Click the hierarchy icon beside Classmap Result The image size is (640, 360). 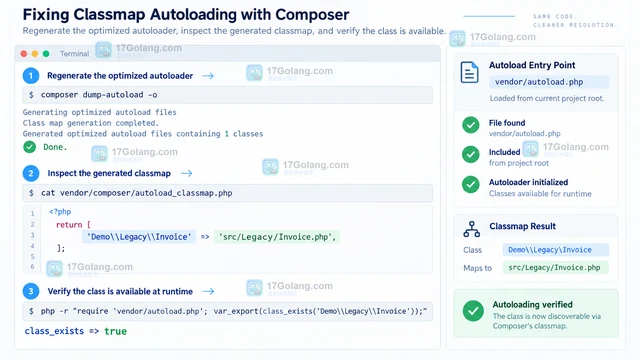click(471, 229)
